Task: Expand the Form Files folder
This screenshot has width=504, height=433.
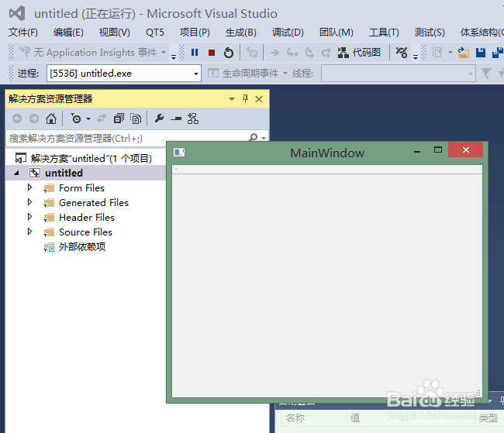Action: [29, 187]
